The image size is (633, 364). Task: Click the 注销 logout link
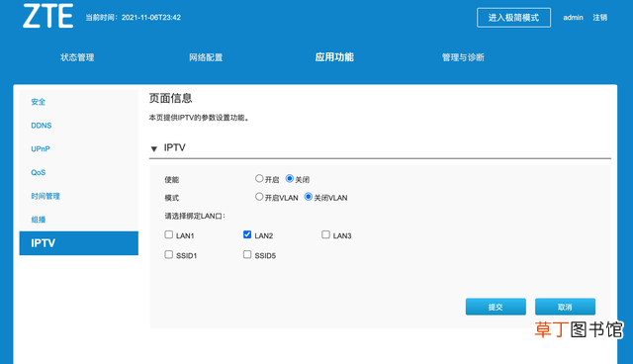pyautogui.click(x=600, y=18)
